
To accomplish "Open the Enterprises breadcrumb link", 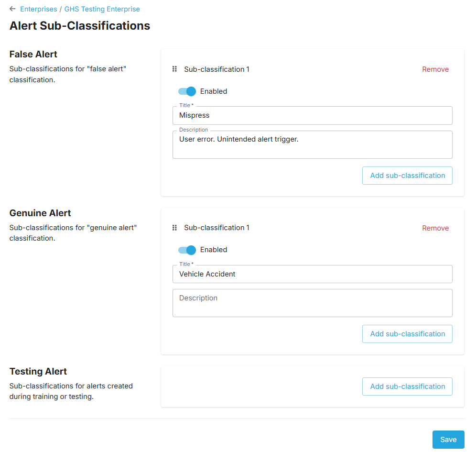I will pyautogui.click(x=38, y=9).
